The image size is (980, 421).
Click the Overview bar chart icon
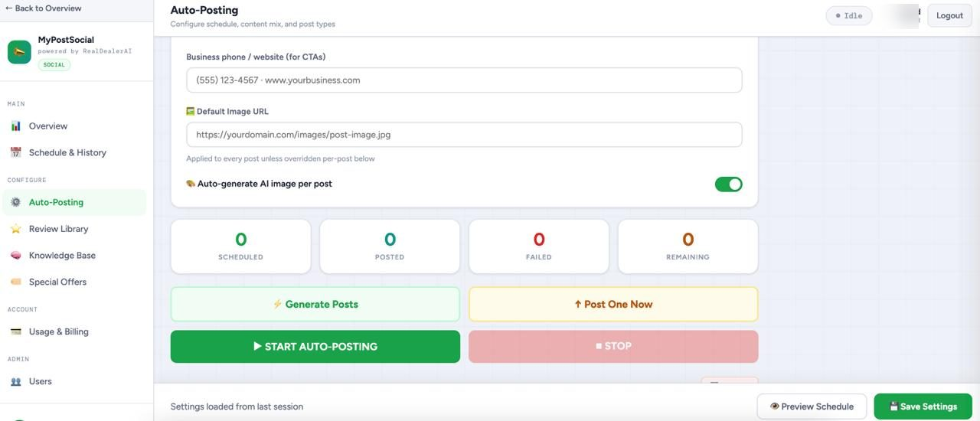pyautogui.click(x=15, y=126)
